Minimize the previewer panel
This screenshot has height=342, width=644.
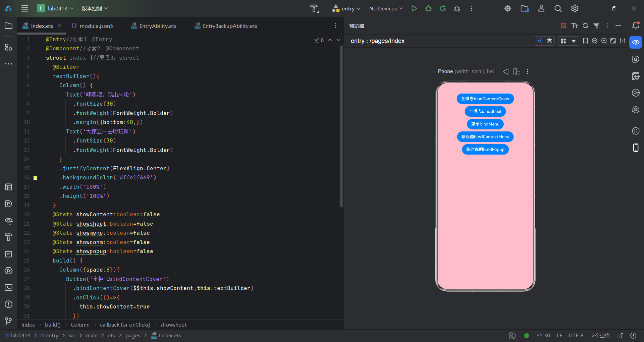point(618,25)
